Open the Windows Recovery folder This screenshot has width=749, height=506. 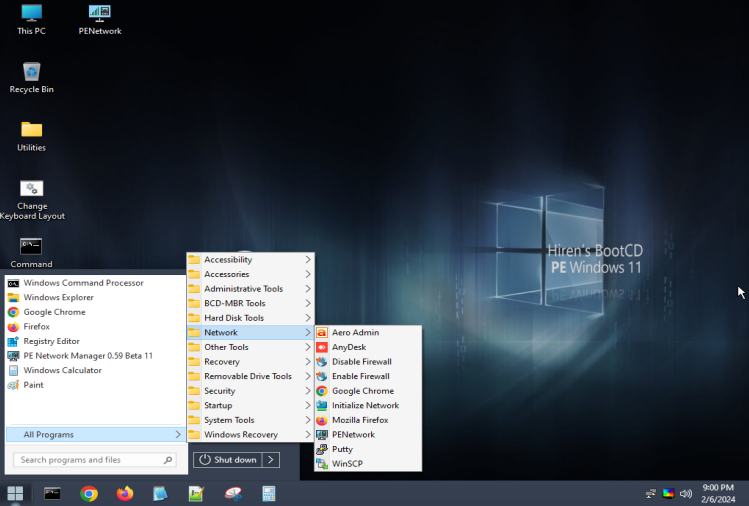[250, 434]
